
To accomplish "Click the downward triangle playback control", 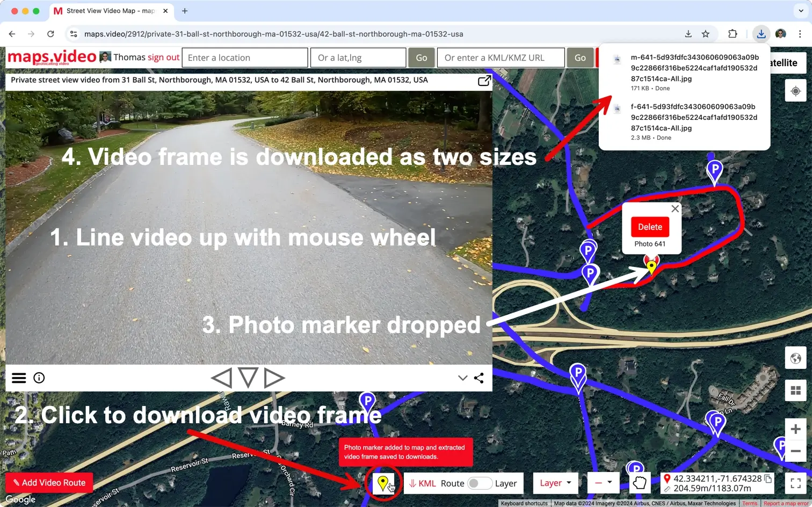I will [248, 378].
